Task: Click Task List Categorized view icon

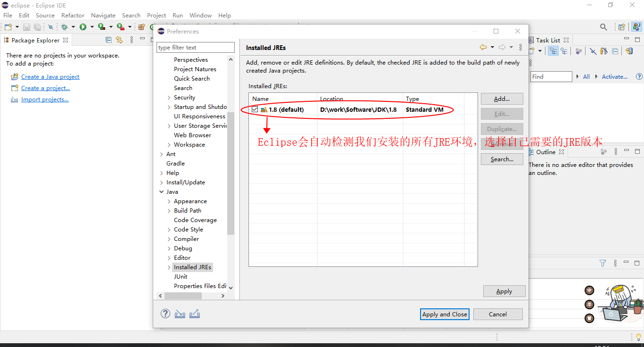Action: pyautogui.click(x=553, y=51)
